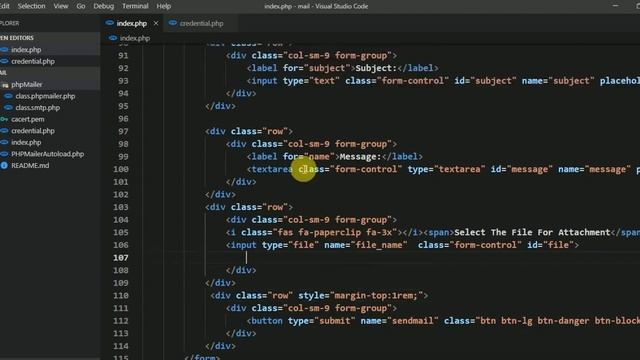Screen dimensions: 640x360
Task: Click the "Subject:" label text on line 92
Action: [376, 68]
